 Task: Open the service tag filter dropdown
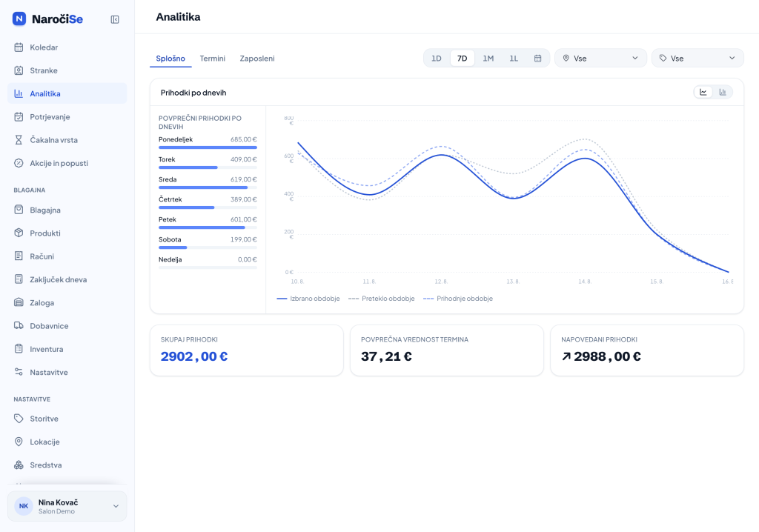(x=697, y=59)
